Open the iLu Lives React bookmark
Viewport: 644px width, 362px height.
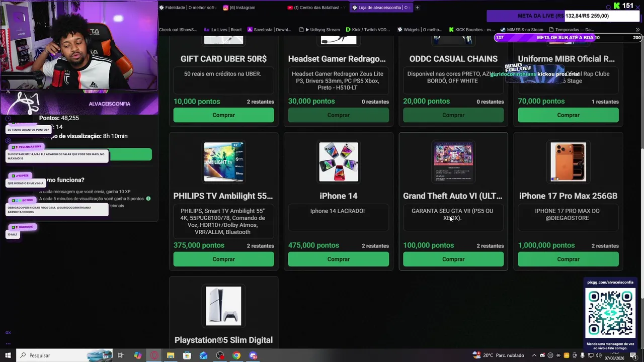point(223,30)
